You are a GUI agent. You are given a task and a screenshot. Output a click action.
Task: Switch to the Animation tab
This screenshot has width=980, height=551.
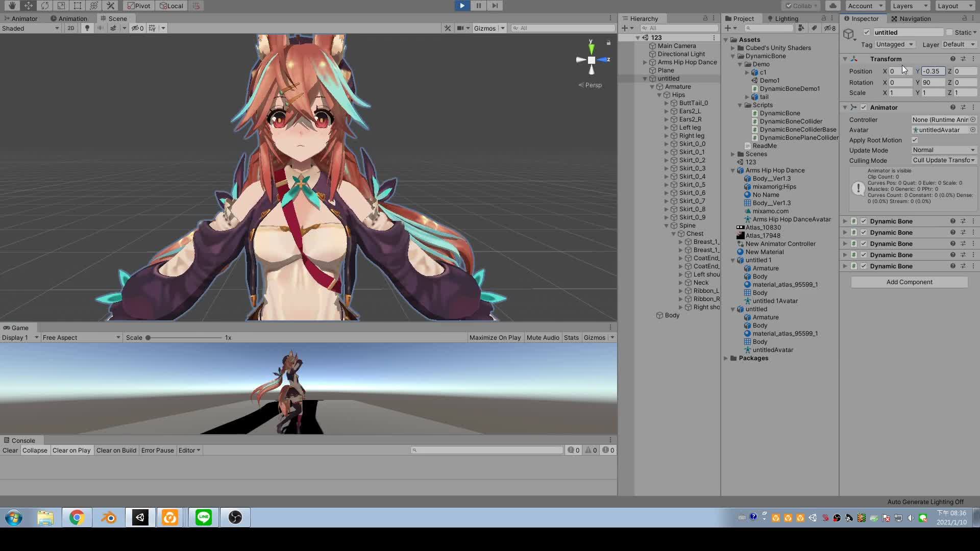pos(69,18)
